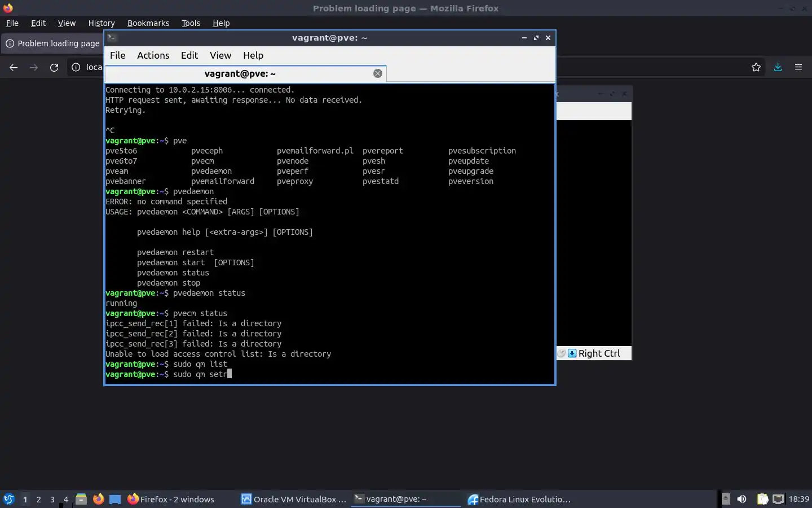
Task: Click terminal text 'pvesubscription'
Action: tap(482, 151)
